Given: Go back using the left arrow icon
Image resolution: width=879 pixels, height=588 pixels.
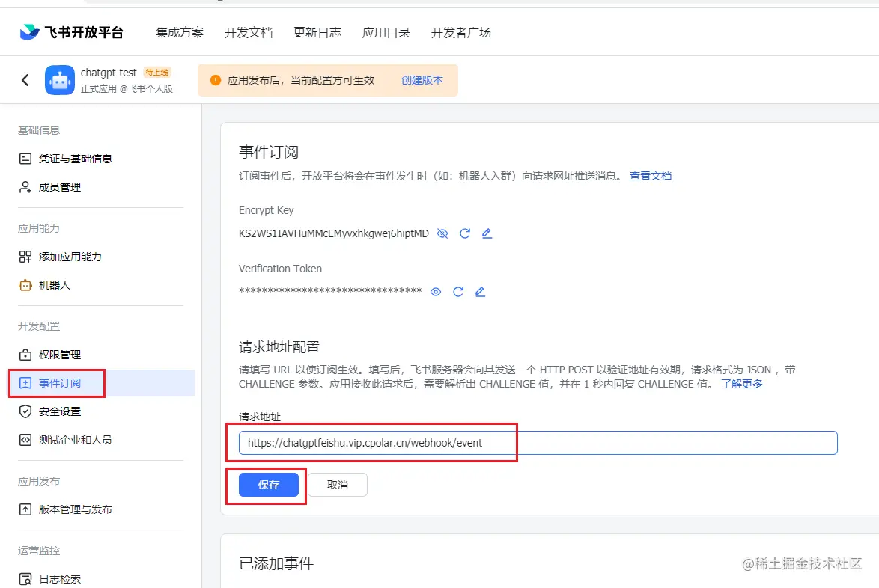Looking at the screenshot, I should pyautogui.click(x=25, y=80).
